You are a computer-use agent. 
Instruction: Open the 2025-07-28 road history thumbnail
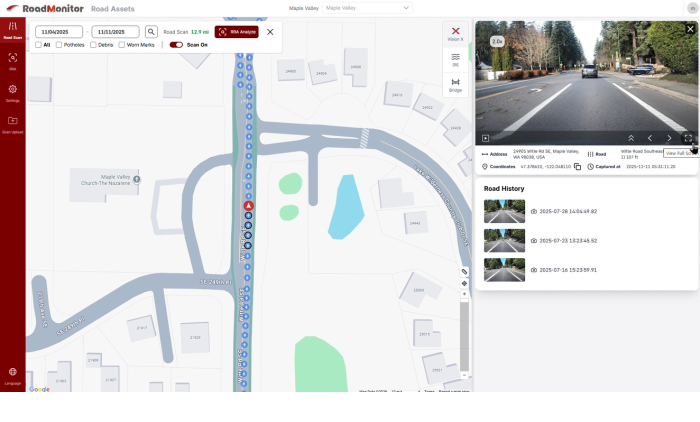tap(504, 211)
